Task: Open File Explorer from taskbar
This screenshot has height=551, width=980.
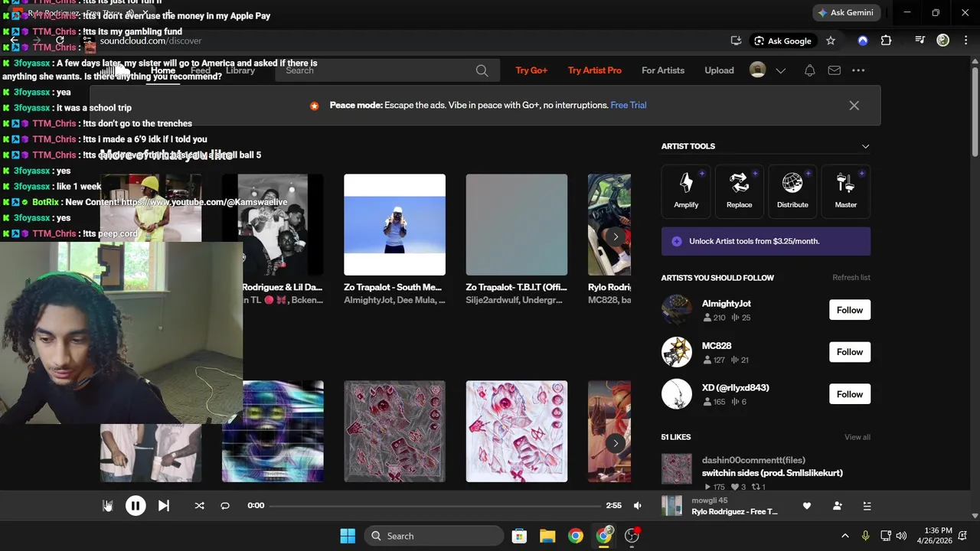Action: [x=547, y=536]
